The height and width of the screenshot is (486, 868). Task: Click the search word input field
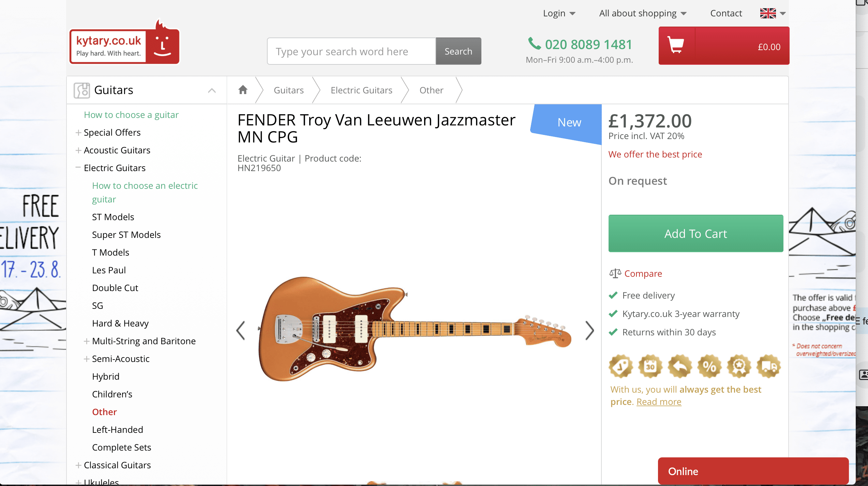click(351, 51)
